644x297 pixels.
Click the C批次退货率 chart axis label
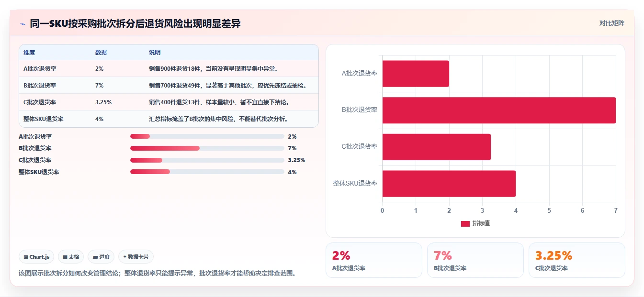click(x=360, y=147)
